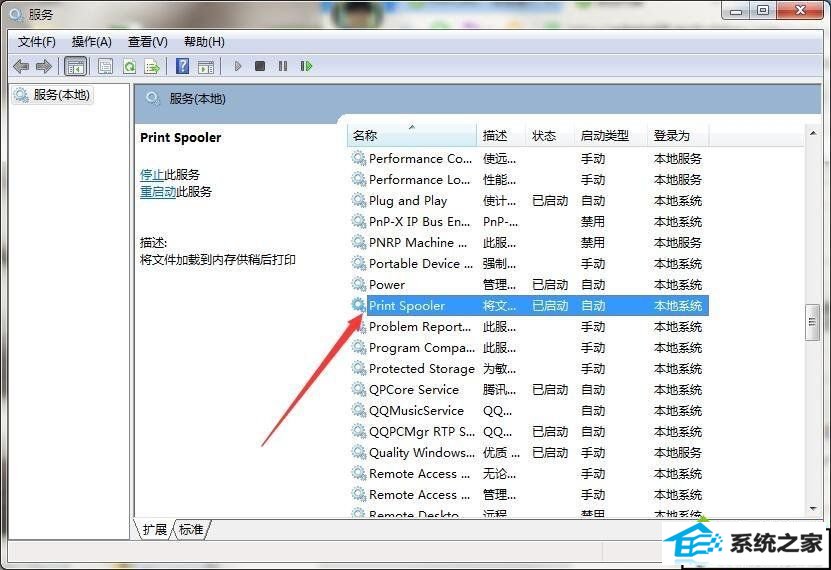Sort by the 启动类型 column header

coord(605,135)
